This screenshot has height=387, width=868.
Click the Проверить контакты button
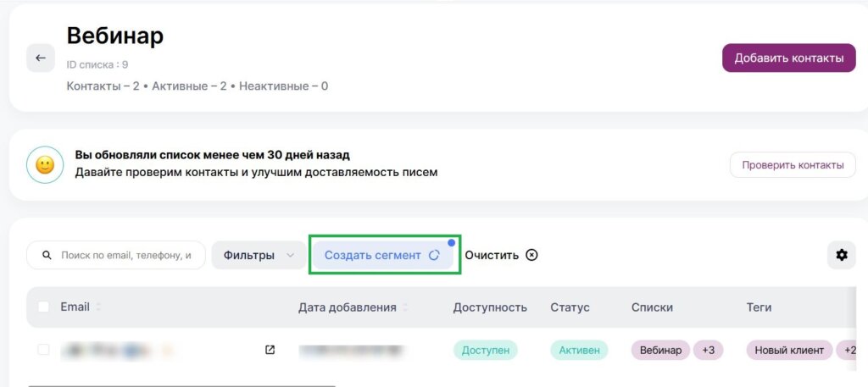tap(792, 165)
